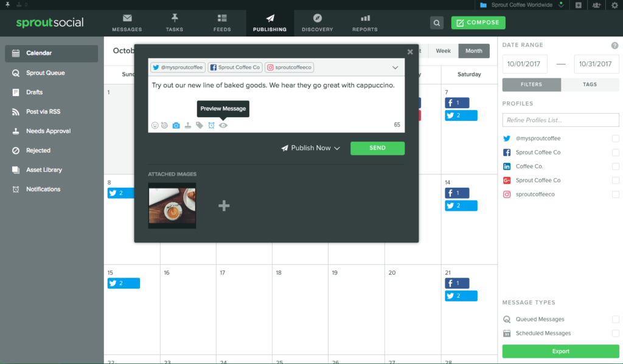623x364 pixels.
Task: Open the date range help question mark
Action: coord(614,45)
